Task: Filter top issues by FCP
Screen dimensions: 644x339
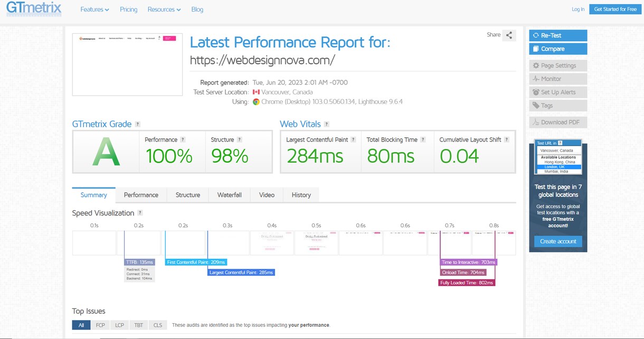Action: pyautogui.click(x=100, y=325)
